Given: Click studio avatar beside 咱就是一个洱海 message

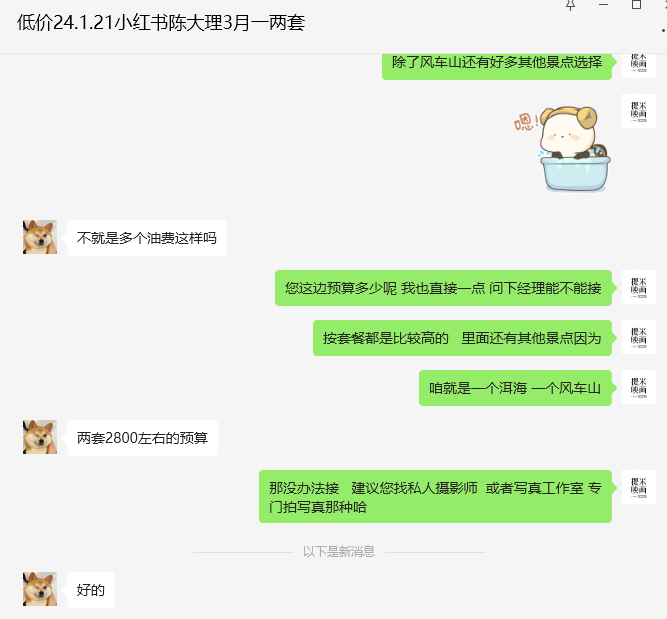Looking at the screenshot, I should pyautogui.click(x=638, y=387).
